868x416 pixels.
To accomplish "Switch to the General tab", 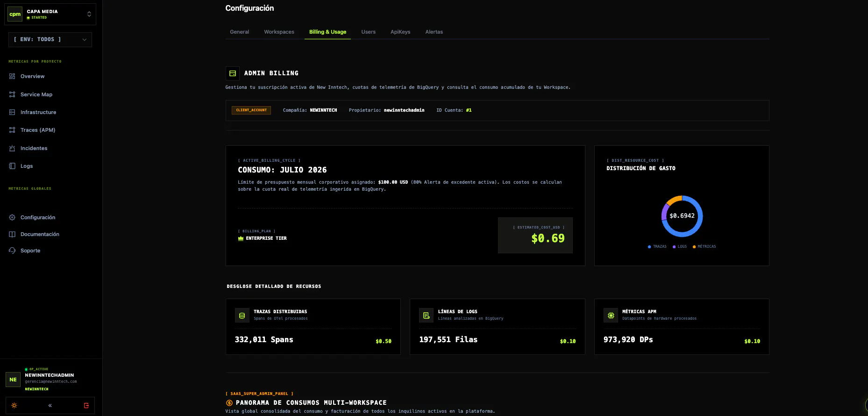I will click(x=240, y=32).
